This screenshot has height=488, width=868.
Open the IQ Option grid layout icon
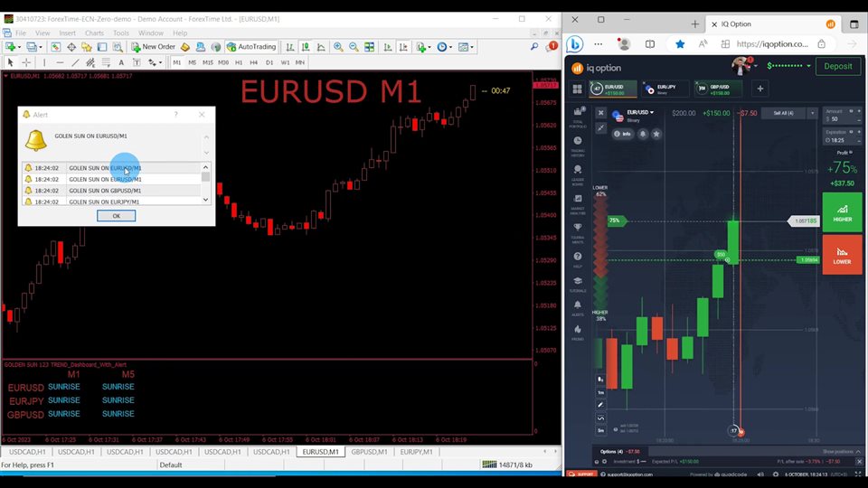pos(578,89)
